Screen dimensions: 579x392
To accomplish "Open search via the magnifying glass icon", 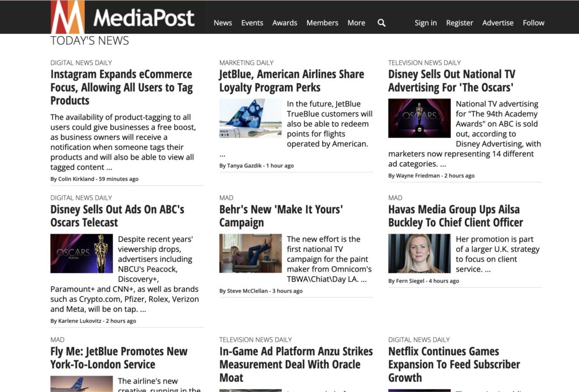I will (x=382, y=23).
